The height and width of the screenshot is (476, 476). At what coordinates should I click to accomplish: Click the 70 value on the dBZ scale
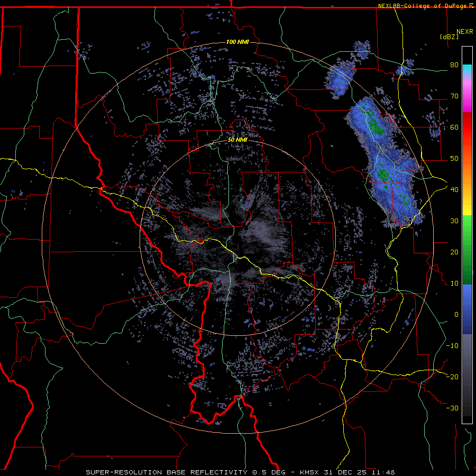pos(454,96)
